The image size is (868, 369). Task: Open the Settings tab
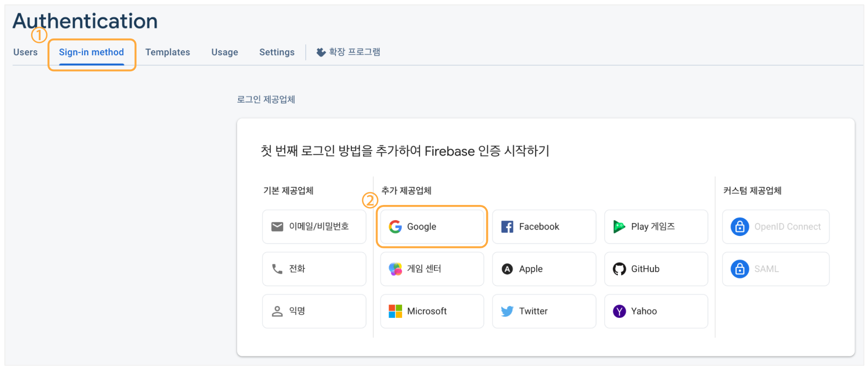[277, 52]
